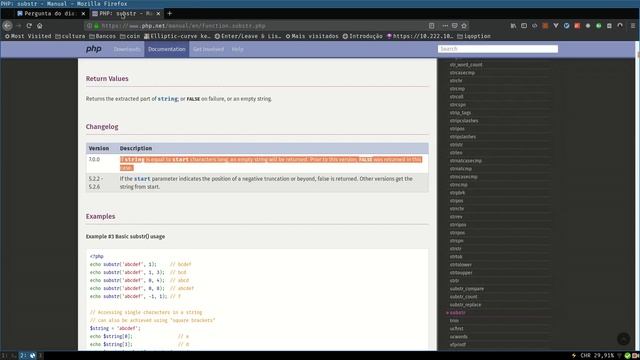Screen dimensions: 640x360
Task: Open 'Most Visited' bookmark folder
Action: (x=28, y=36)
